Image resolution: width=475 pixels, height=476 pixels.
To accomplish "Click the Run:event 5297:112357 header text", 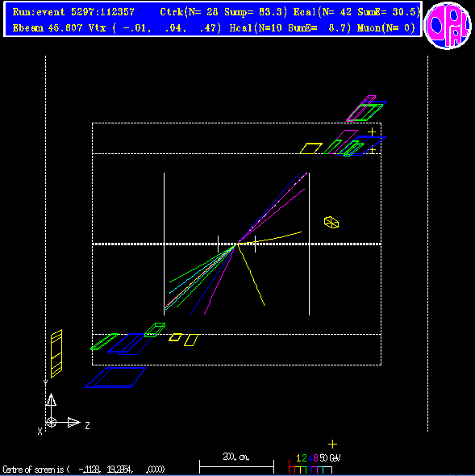I will point(73,12).
